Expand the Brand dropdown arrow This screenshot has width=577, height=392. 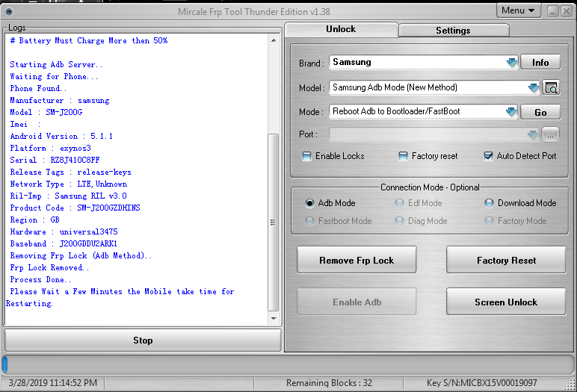pos(511,62)
